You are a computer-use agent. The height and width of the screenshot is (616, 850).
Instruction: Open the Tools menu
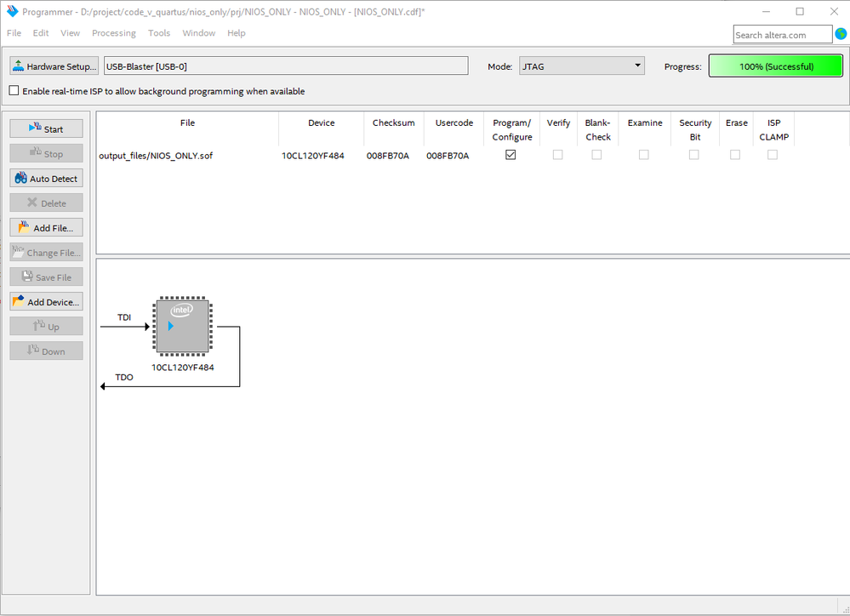coord(159,33)
